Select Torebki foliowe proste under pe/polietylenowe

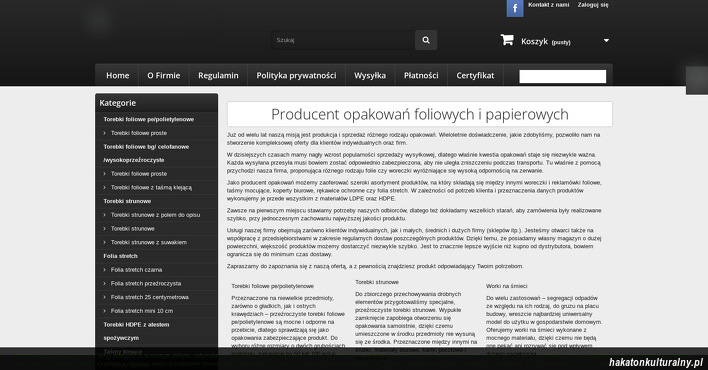click(139, 133)
